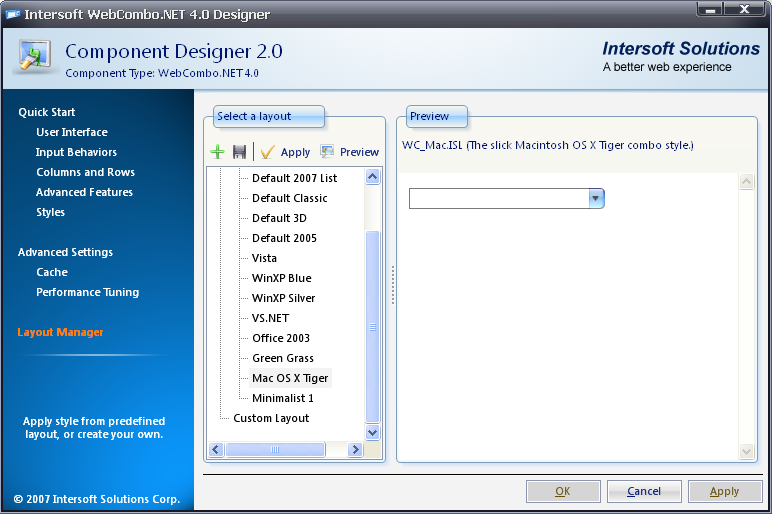
Task: Choose the Office 2003 layout
Action: (282, 338)
